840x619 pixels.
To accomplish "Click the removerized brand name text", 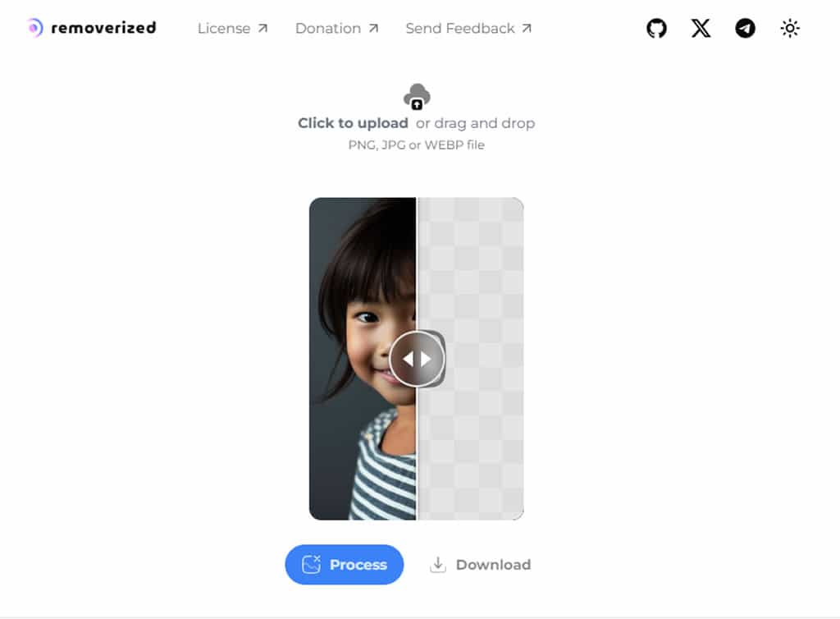I will (x=103, y=28).
